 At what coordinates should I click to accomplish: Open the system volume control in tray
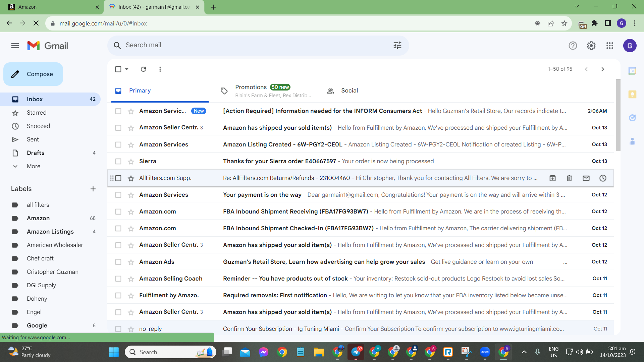[579, 352]
